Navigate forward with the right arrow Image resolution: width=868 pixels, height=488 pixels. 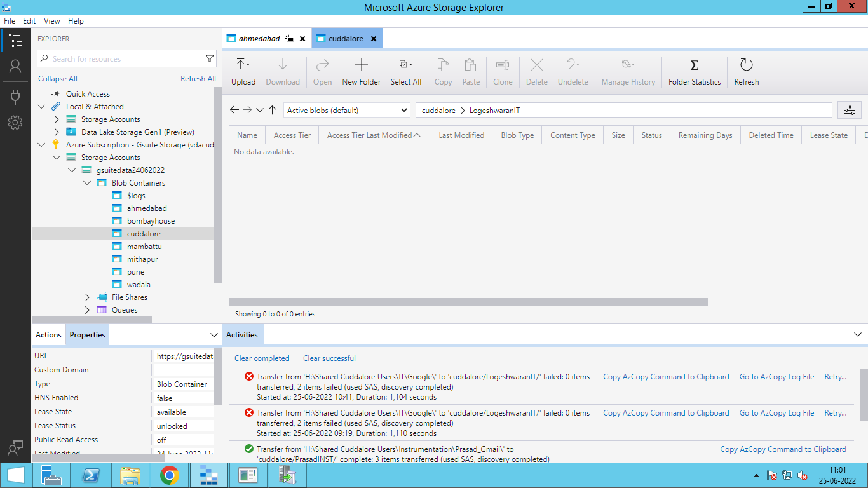pos(247,110)
